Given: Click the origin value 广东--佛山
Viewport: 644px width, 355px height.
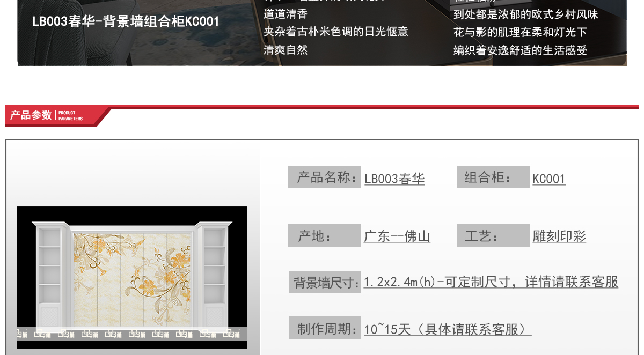Looking at the screenshot, I should point(397,236).
